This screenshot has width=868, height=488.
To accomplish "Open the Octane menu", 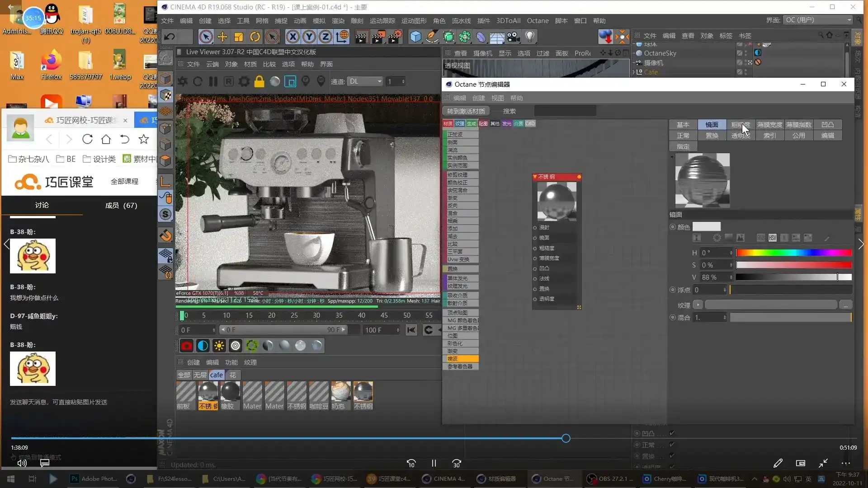I will [x=538, y=21].
